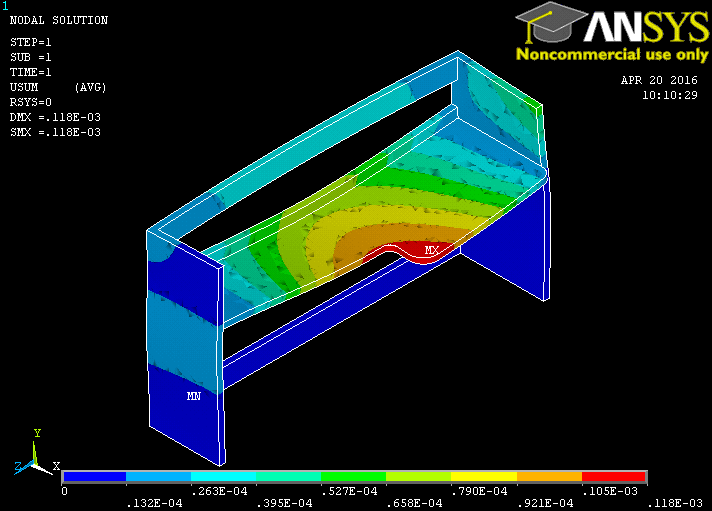This screenshot has width=712, height=511.
Task: Click the red legend color band
Action: click(x=613, y=476)
